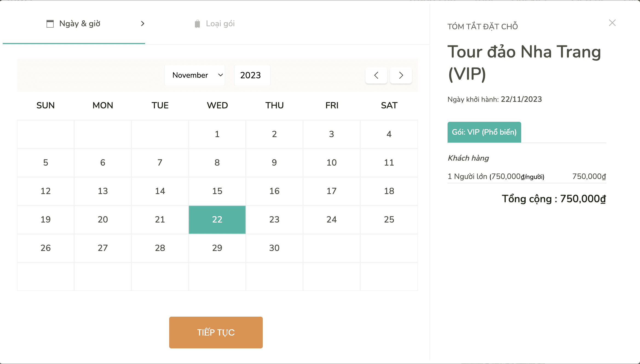Click the chevron after Ngày & giờ

coord(142,24)
